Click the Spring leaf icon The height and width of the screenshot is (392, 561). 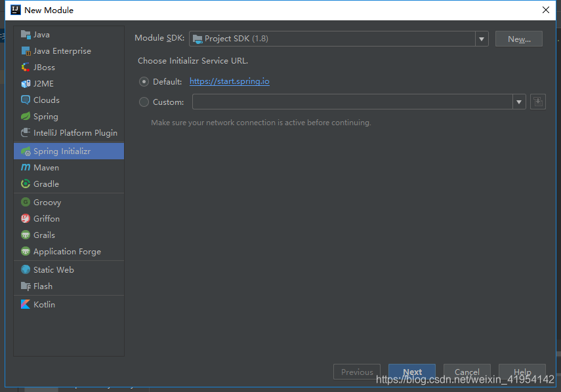tap(26, 117)
